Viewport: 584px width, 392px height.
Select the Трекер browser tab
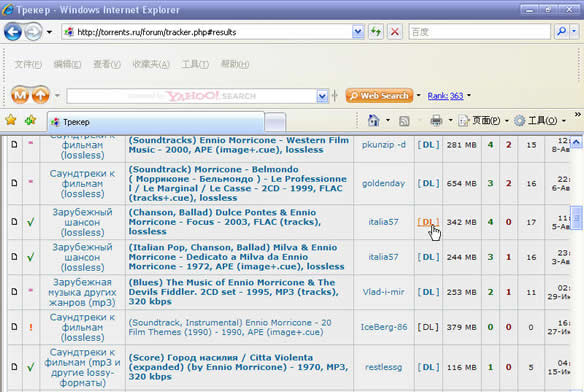point(156,122)
